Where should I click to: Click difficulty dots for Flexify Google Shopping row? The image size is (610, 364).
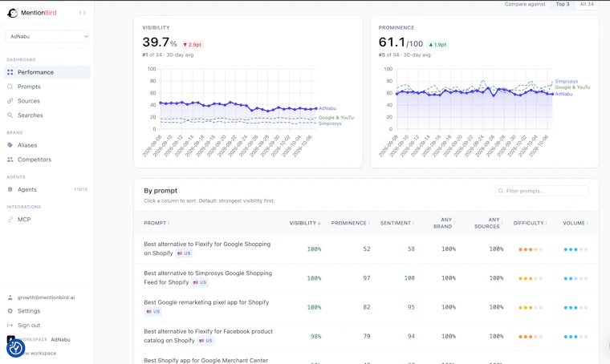[531, 249]
